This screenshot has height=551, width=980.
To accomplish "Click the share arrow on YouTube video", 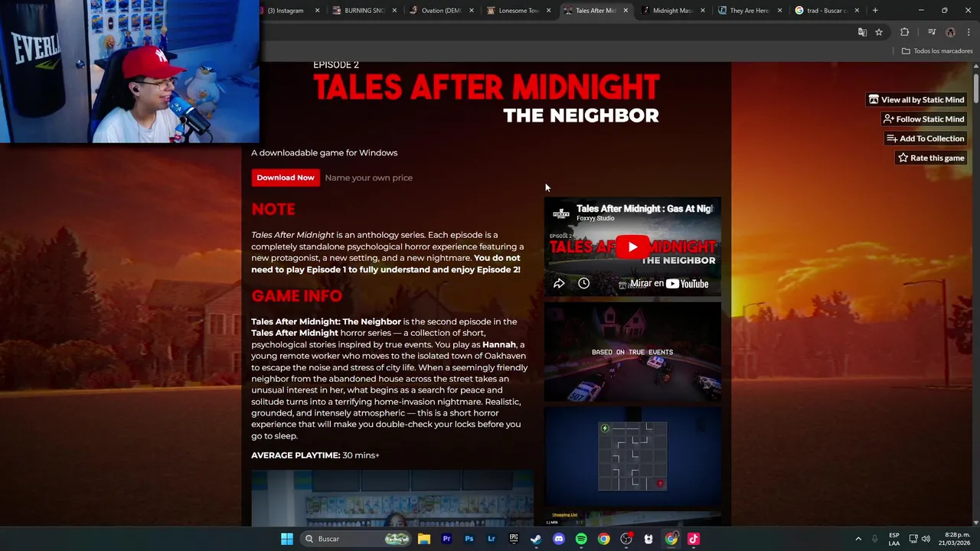I will pos(559,284).
